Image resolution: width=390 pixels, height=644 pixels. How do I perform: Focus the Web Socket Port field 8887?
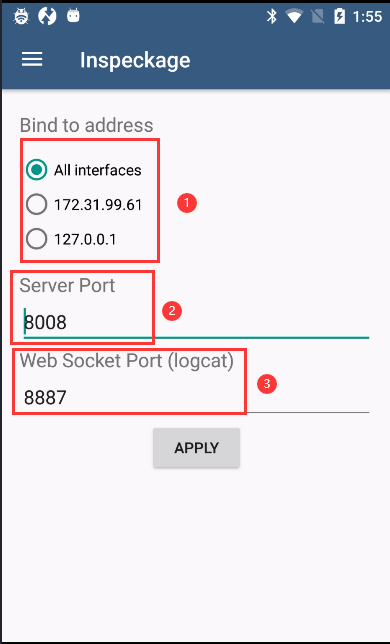coord(196,398)
